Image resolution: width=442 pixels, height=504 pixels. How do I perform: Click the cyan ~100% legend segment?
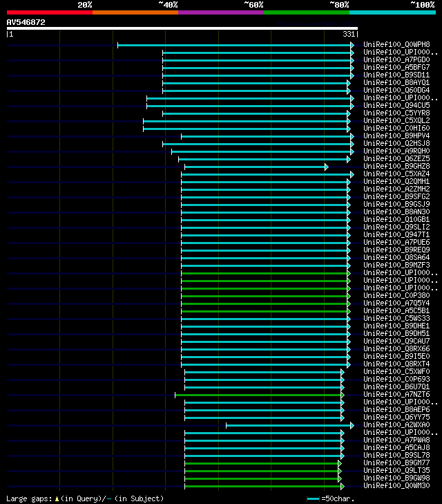[x=392, y=12]
